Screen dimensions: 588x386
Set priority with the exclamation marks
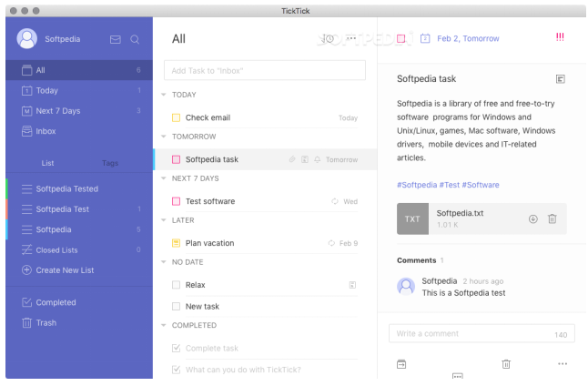[x=560, y=36]
